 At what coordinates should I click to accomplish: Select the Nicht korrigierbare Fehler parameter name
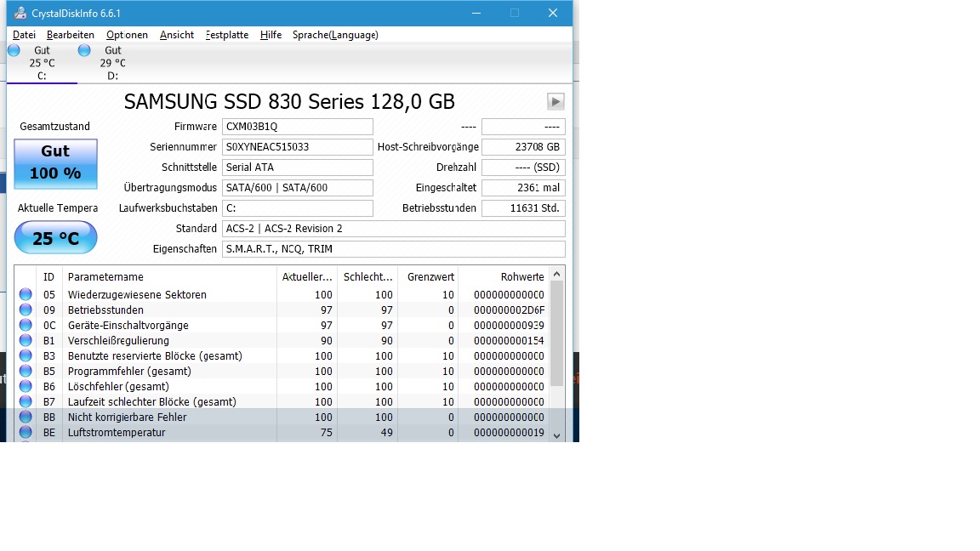click(x=127, y=417)
